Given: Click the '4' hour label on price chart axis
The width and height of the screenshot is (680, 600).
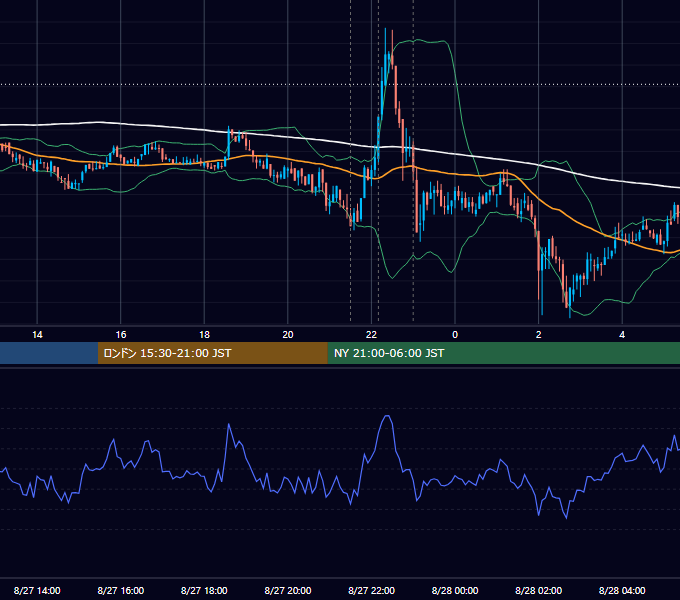Looking at the screenshot, I should pyautogui.click(x=622, y=335).
